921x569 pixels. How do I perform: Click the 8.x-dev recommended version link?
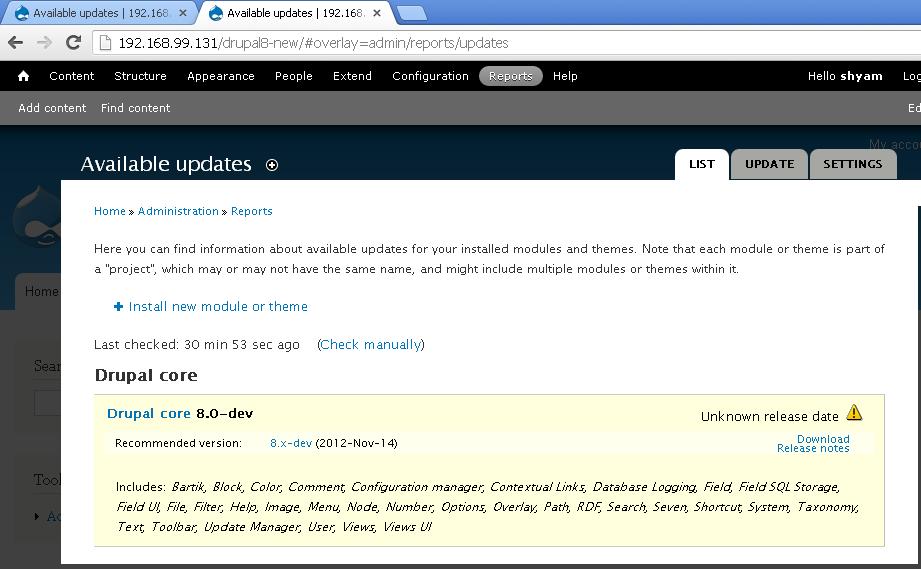[291, 443]
